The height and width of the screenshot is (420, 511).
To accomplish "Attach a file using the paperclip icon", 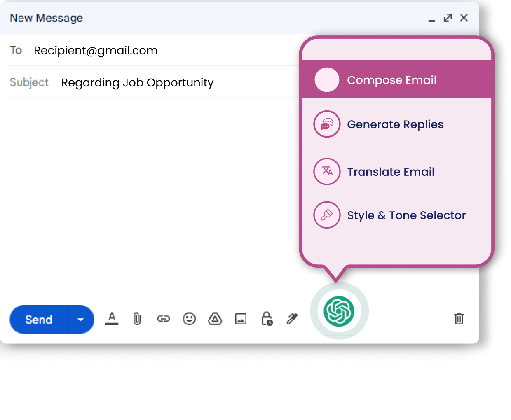I will tap(137, 319).
